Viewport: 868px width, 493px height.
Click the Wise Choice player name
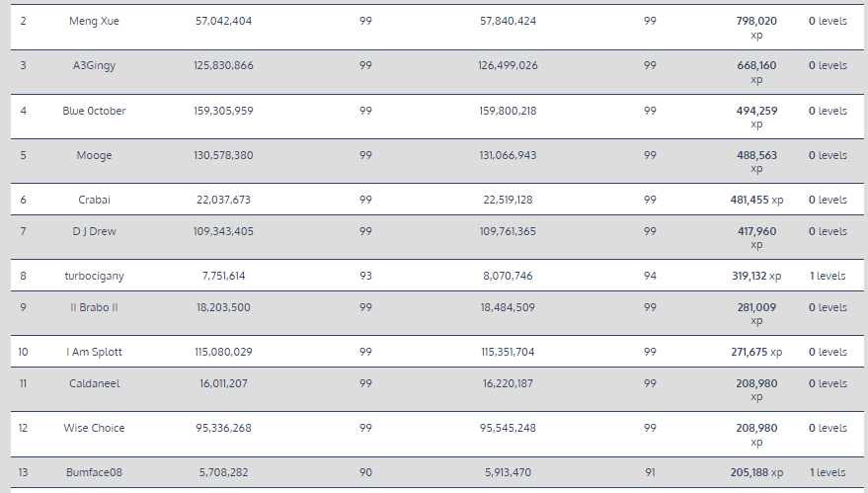[94, 428]
